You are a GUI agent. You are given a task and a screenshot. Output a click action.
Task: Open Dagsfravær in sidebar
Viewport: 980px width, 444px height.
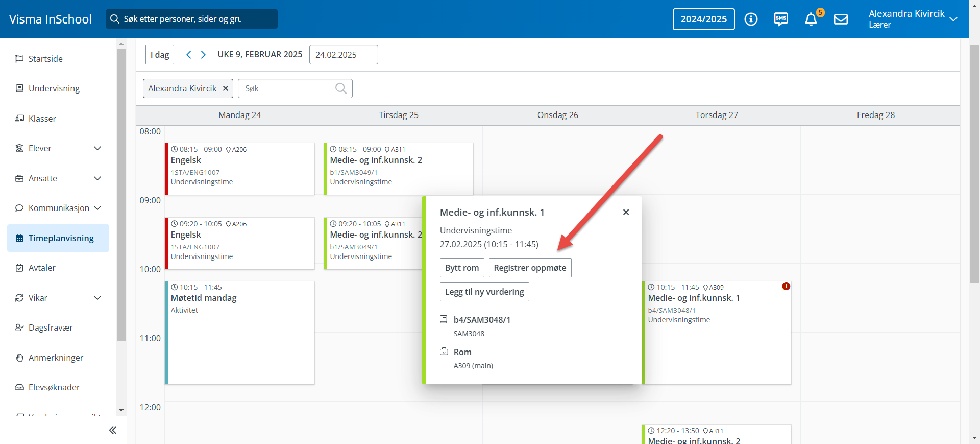coord(51,328)
